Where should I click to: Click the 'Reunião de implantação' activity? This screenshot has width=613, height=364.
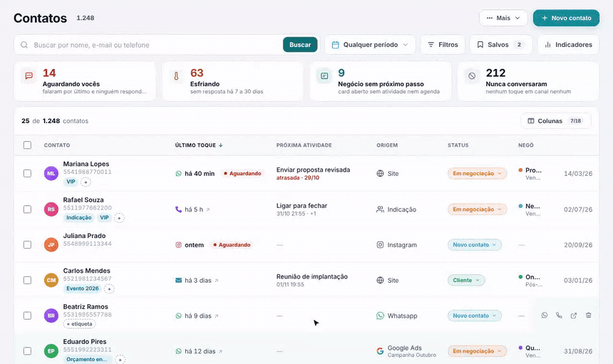[x=312, y=276]
